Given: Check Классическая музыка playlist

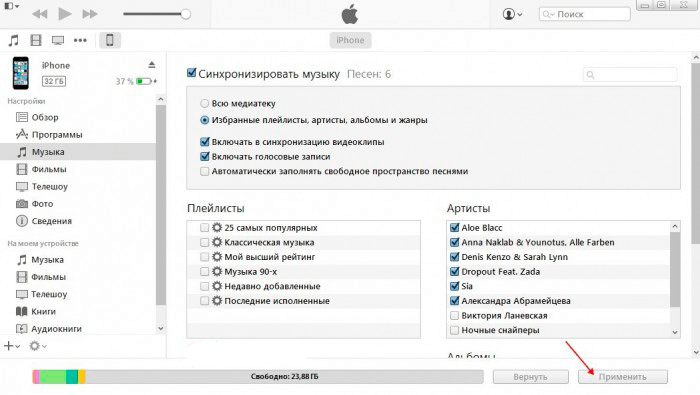Looking at the screenshot, I should [x=204, y=242].
